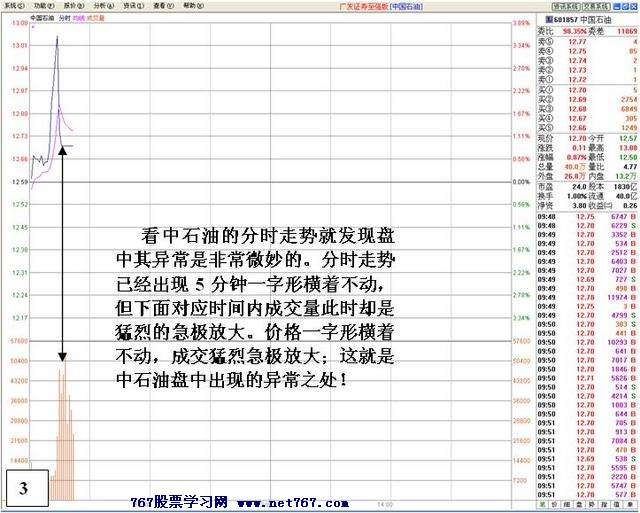Click the 12.59 baseline price label

point(19,182)
